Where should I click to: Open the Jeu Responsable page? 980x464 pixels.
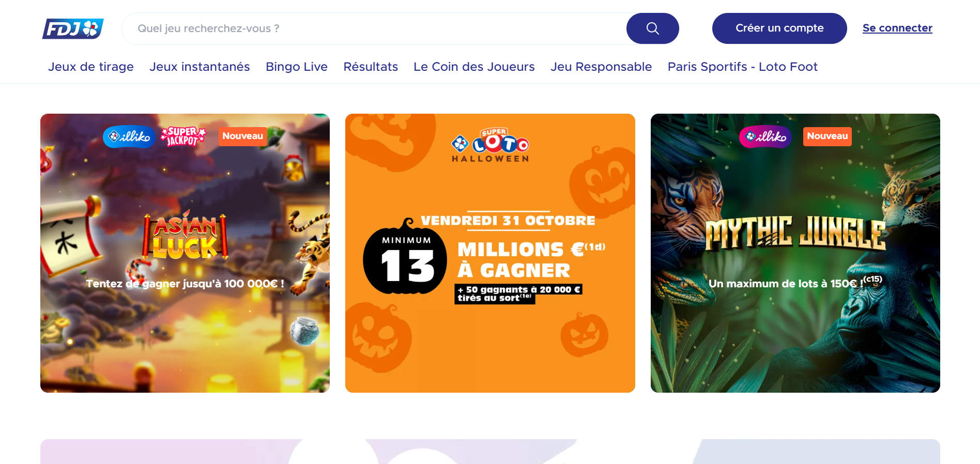[601, 67]
